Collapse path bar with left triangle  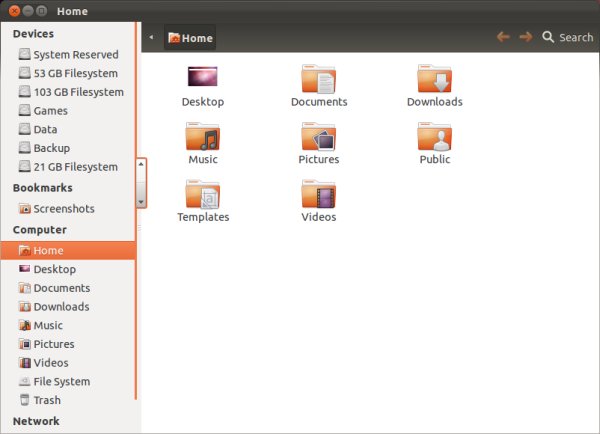point(152,37)
